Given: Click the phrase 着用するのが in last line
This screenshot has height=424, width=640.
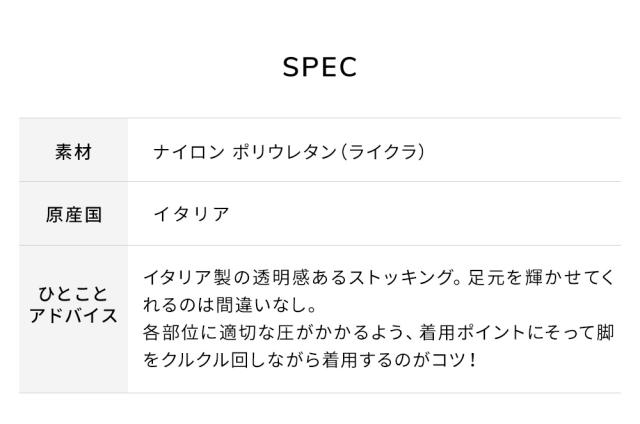Looking at the screenshot, I should tap(381, 358).
